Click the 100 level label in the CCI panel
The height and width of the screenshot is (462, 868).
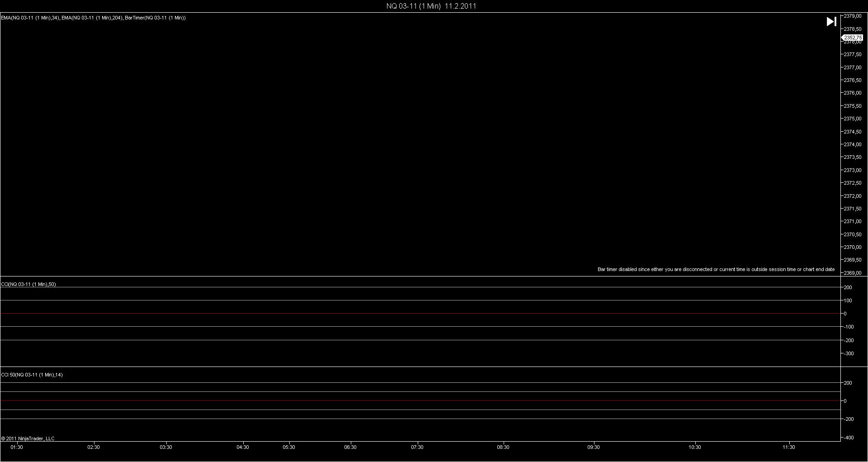[848, 300]
